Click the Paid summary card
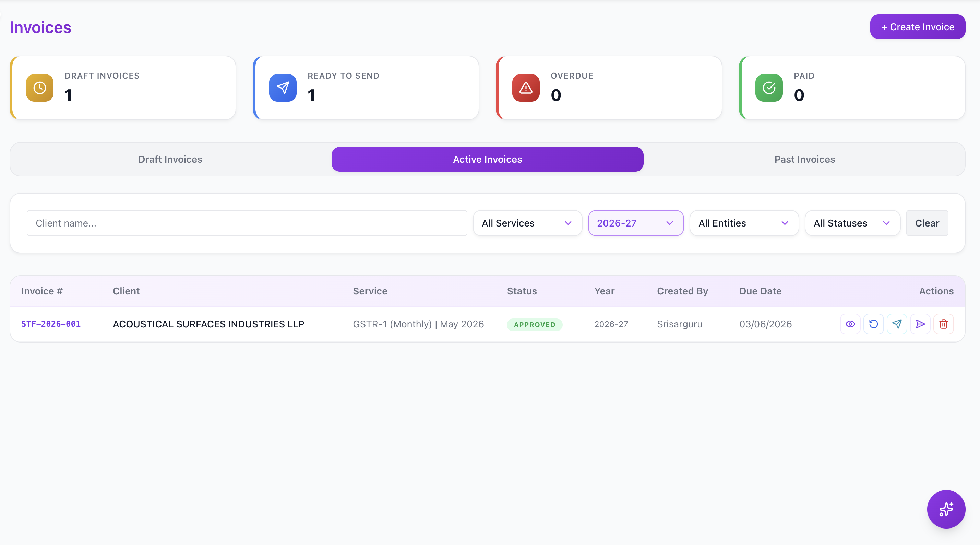 [852, 88]
